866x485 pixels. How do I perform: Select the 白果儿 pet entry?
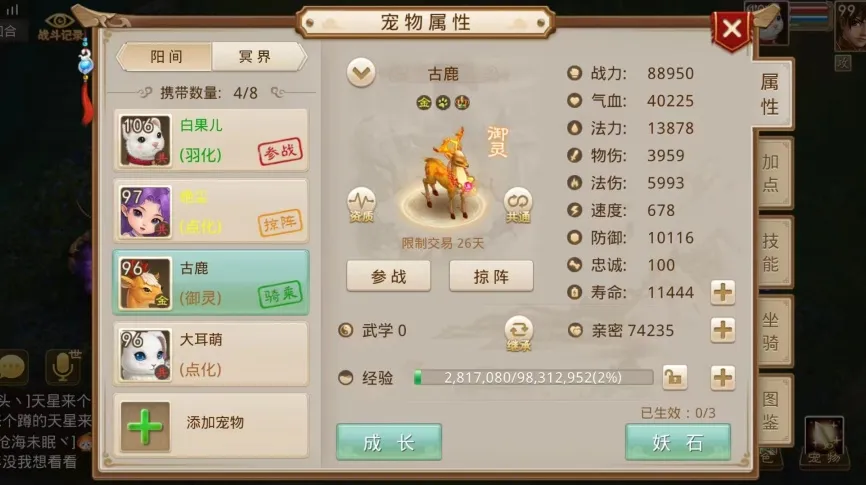click(x=211, y=140)
